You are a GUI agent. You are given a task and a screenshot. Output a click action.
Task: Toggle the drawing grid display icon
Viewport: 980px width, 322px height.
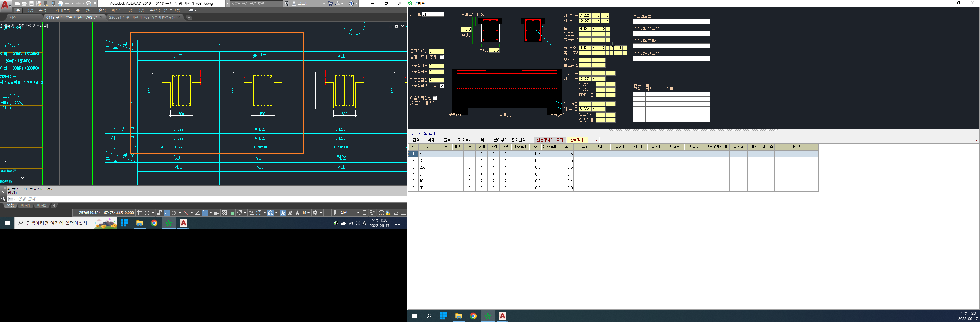140,213
